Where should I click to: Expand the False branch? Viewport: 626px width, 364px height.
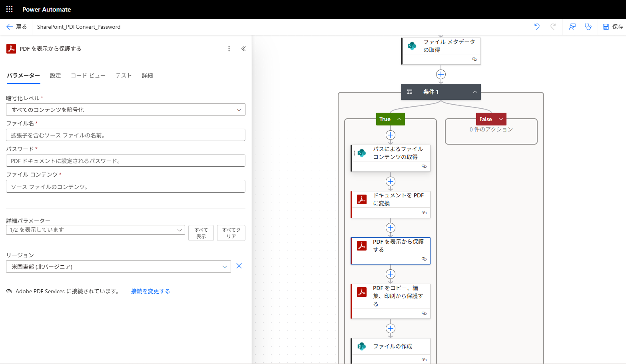point(501,119)
